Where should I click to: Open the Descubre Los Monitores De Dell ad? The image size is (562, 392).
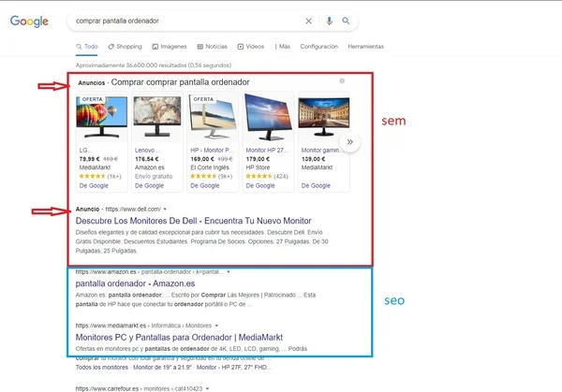(x=194, y=221)
